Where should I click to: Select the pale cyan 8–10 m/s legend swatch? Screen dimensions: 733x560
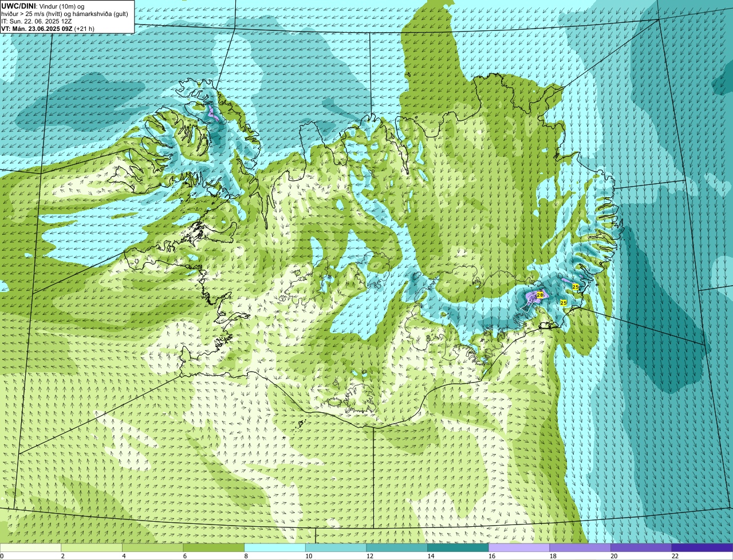pos(275,547)
